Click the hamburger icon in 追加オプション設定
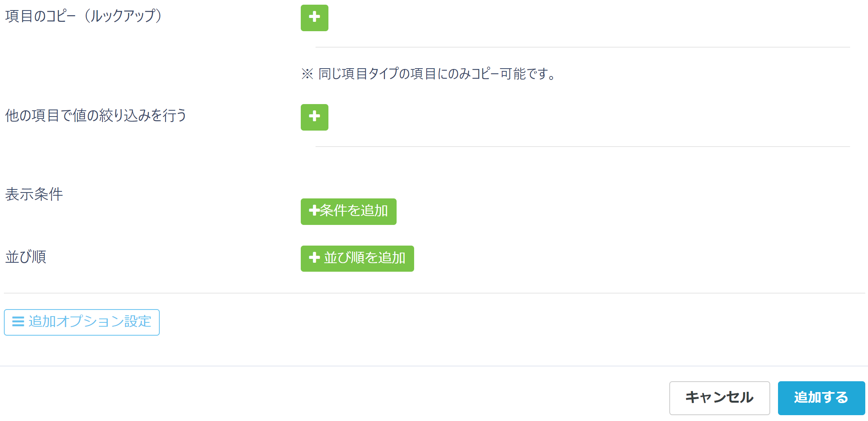Viewport: 868px width, 421px height. tap(18, 322)
